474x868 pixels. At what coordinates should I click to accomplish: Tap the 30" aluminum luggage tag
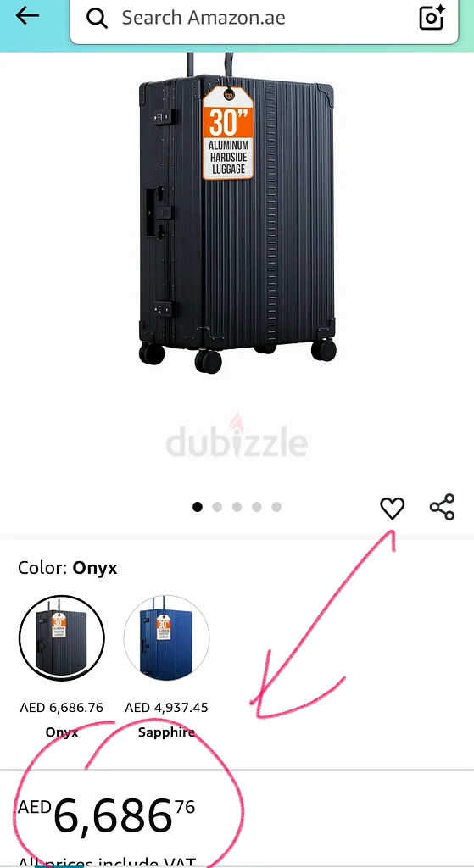point(227,133)
